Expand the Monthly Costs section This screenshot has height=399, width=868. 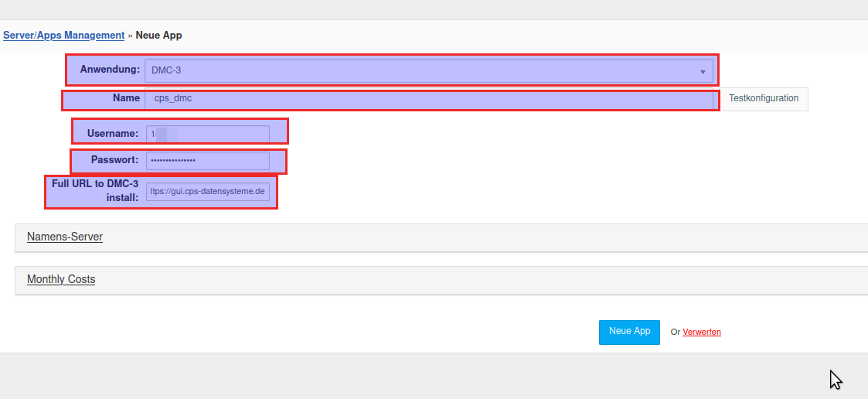pos(61,280)
